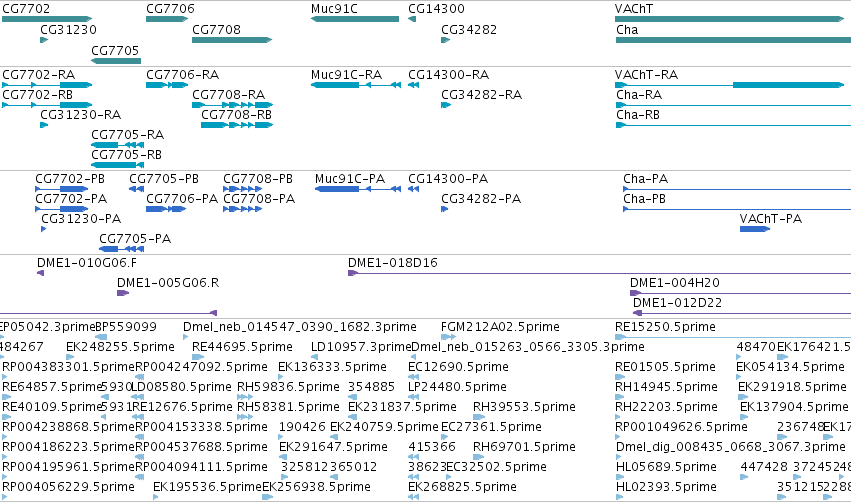Select transcript CG7705-RB
The width and height of the screenshot is (851, 502).
[x=117, y=165]
